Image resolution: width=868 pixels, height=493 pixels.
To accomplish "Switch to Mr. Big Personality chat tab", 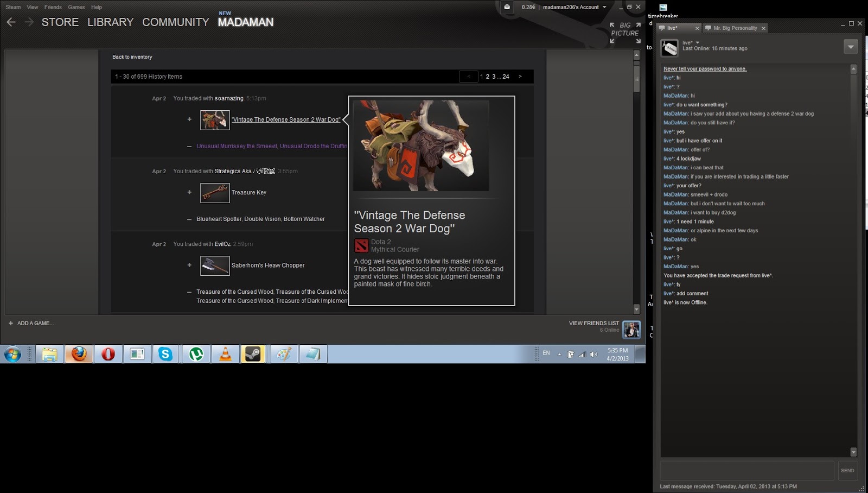I will (735, 28).
